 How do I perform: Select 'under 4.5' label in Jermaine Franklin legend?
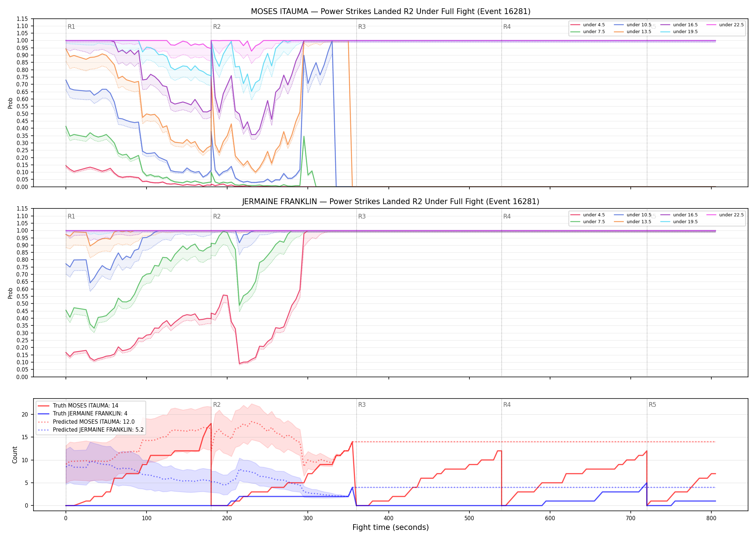[x=594, y=215]
